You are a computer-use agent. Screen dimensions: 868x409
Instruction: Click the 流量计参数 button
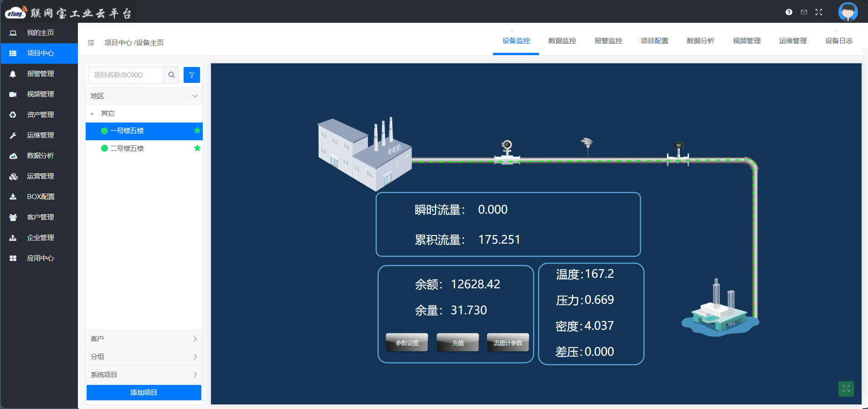[508, 343]
